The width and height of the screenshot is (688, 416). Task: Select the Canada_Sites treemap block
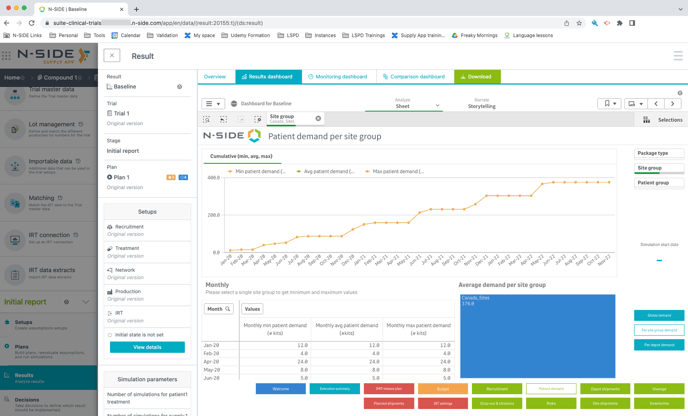537,335
